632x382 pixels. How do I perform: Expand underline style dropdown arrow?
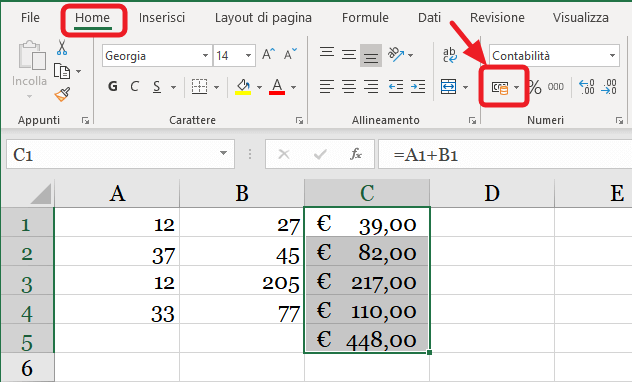[x=173, y=87]
